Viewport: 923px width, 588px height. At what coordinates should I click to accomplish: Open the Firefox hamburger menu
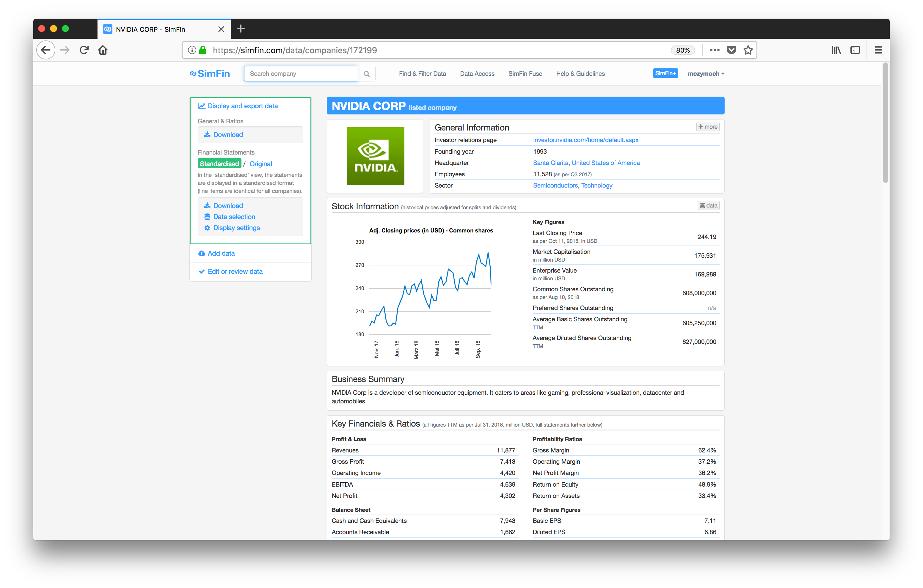tap(878, 50)
